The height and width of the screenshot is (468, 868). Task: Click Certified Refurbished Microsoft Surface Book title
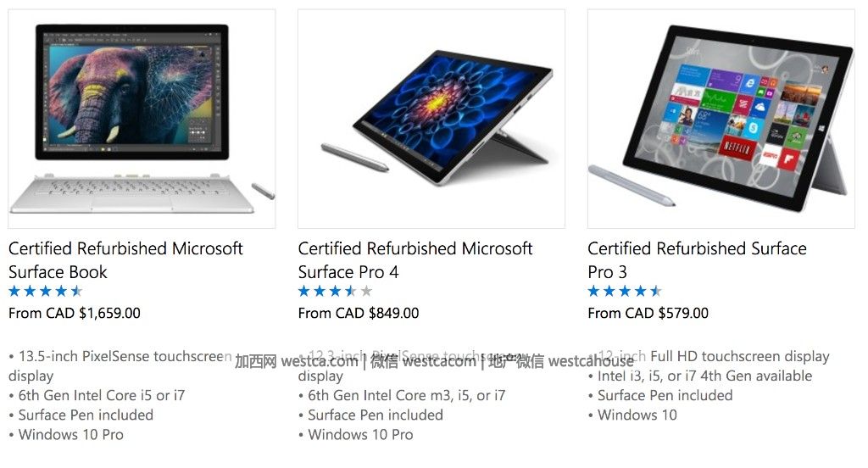pyautogui.click(x=125, y=259)
